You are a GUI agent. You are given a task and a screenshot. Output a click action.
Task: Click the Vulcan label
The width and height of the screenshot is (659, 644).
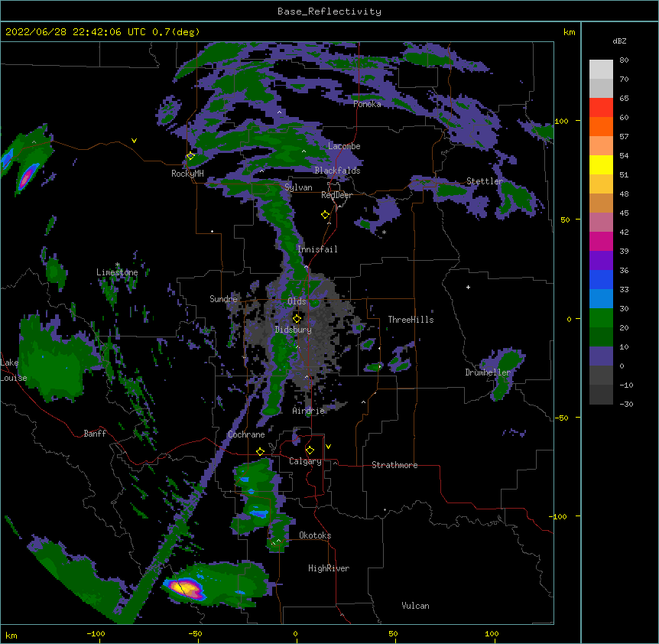tap(415, 606)
